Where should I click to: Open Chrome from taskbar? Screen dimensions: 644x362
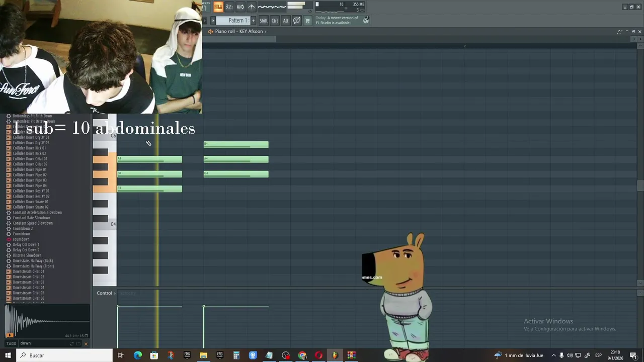(x=302, y=355)
